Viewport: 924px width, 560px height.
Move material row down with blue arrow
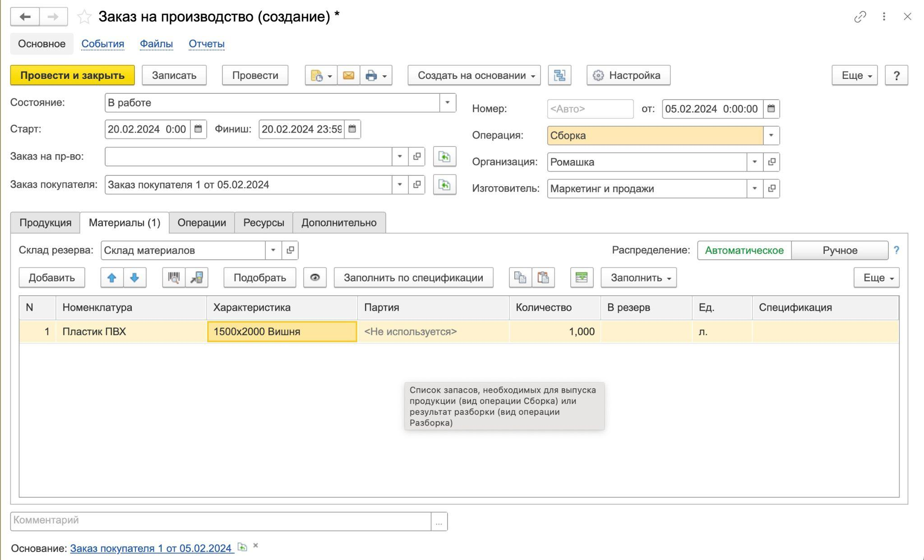(x=134, y=278)
